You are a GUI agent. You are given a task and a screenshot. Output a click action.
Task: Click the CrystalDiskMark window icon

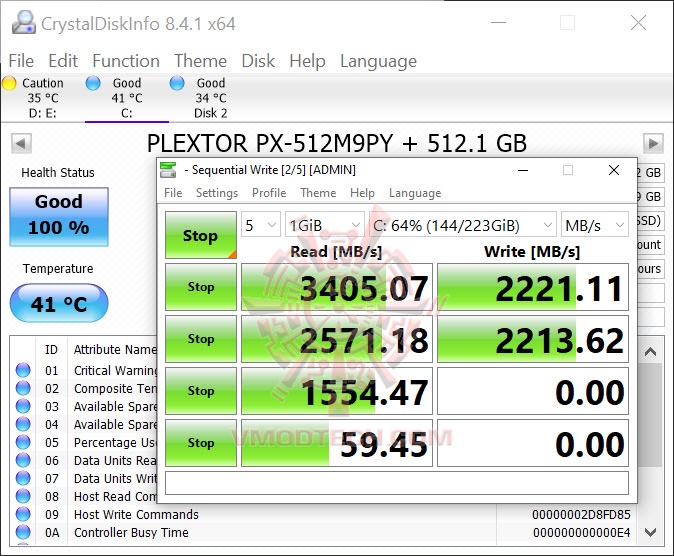[168, 170]
